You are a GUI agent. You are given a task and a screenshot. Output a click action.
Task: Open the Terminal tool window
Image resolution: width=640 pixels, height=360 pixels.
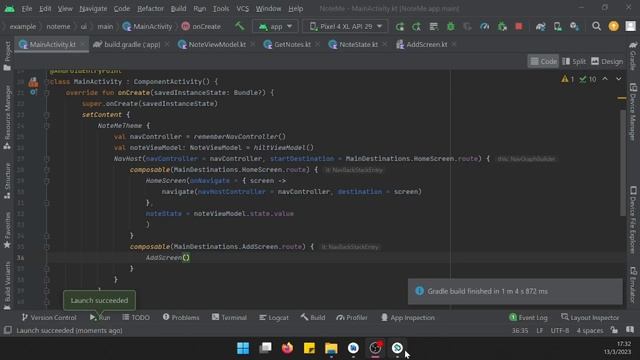229,318
